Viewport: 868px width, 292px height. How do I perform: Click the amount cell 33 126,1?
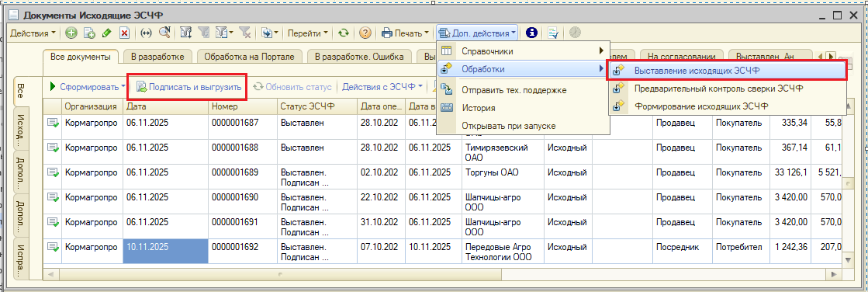790,177
